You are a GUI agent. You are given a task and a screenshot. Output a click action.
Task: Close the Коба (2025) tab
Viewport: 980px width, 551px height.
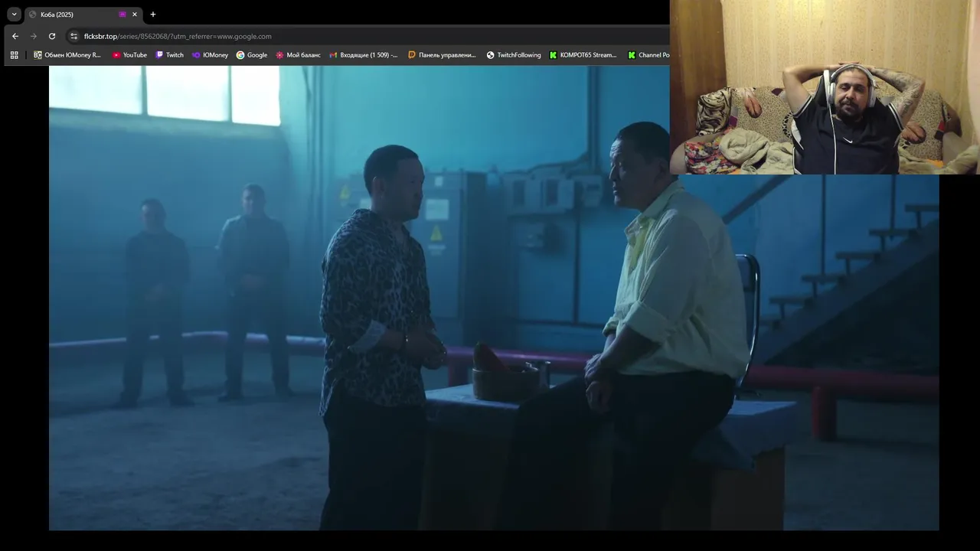point(134,14)
